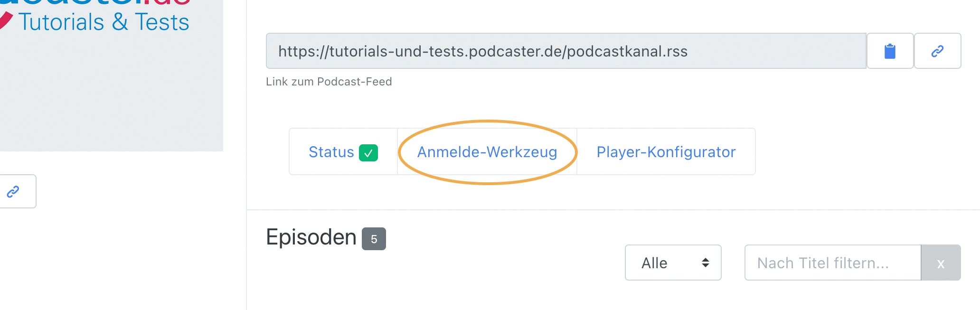This screenshot has height=310, width=980.
Task: Focus the Nach Titel filtern field
Action: coord(833,263)
